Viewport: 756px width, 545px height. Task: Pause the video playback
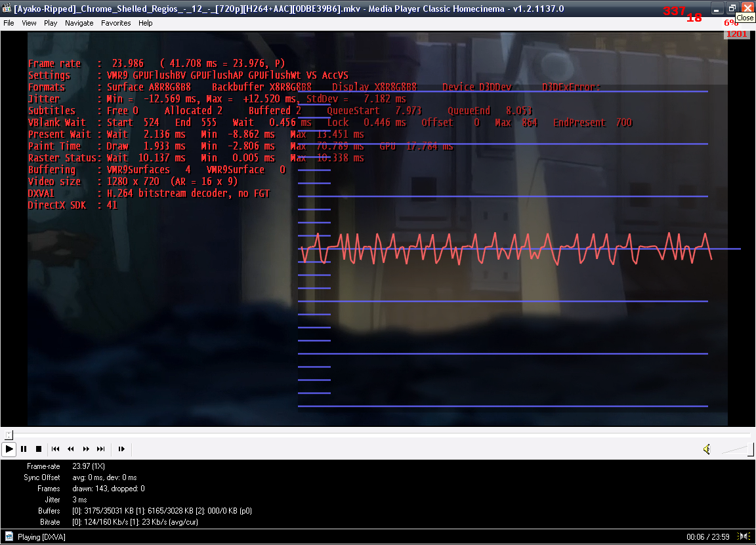(24, 449)
